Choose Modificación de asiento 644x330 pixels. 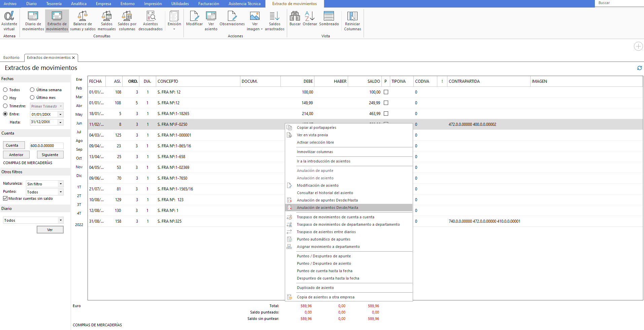pos(349,185)
